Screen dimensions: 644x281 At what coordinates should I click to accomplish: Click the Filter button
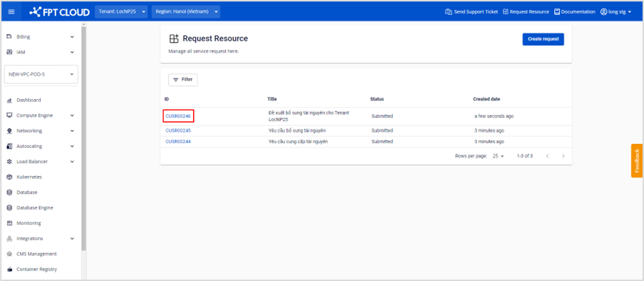(182, 80)
